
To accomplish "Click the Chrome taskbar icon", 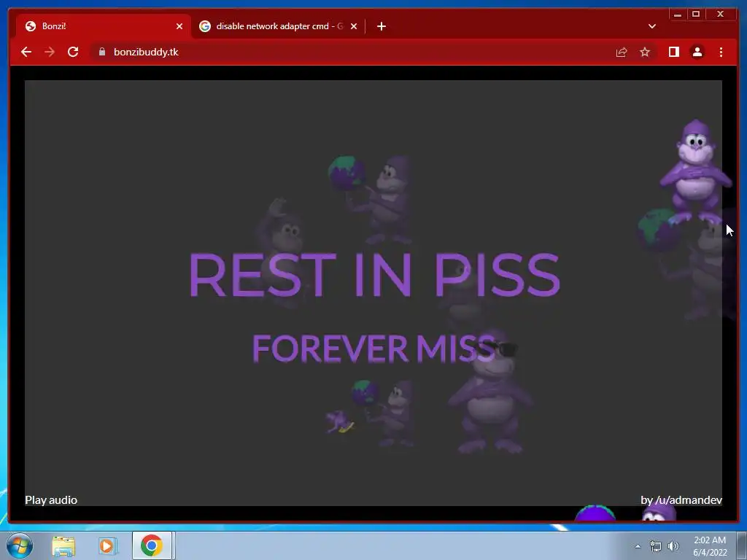I will (152, 545).
